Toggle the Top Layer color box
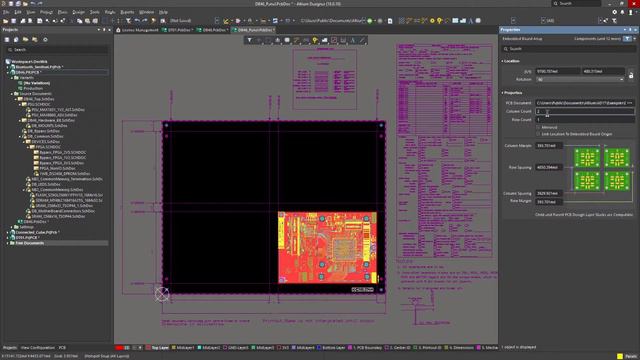Viewport: 640px width, 360px height. (x=148, y=348)
